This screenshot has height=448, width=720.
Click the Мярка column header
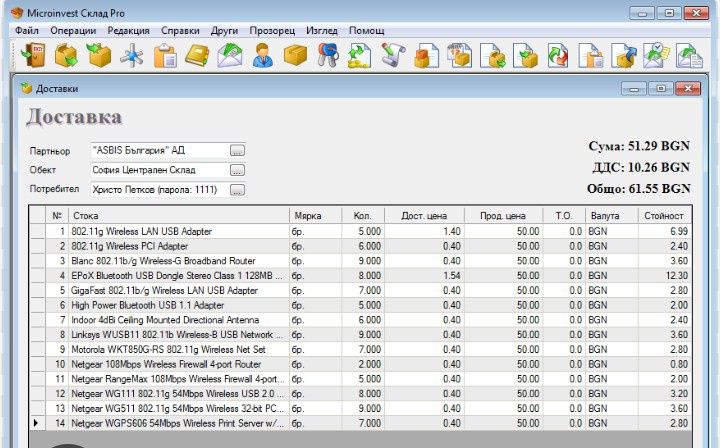(315, 215)
